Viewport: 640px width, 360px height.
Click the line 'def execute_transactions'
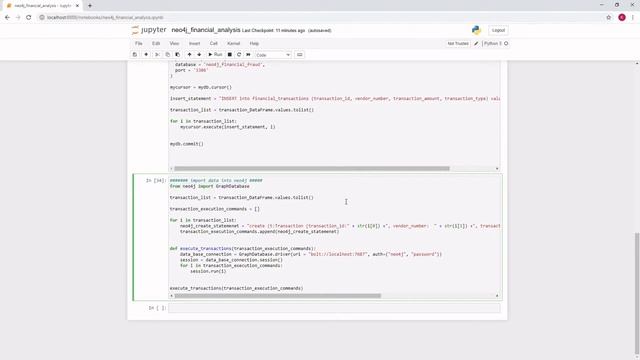pyautogui.click(x=243, y=249)
